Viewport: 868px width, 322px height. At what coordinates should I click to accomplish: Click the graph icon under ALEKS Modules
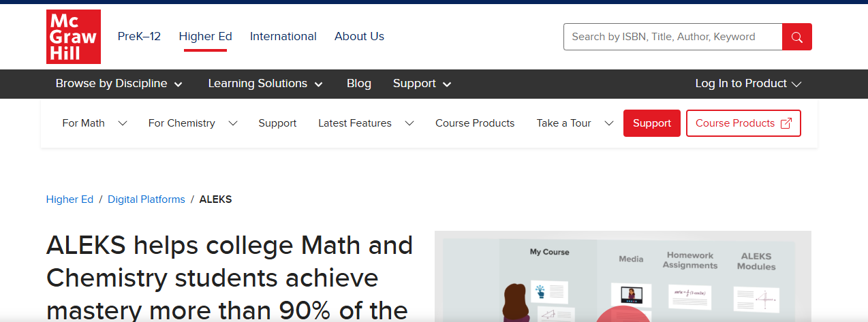coord(766,300)
